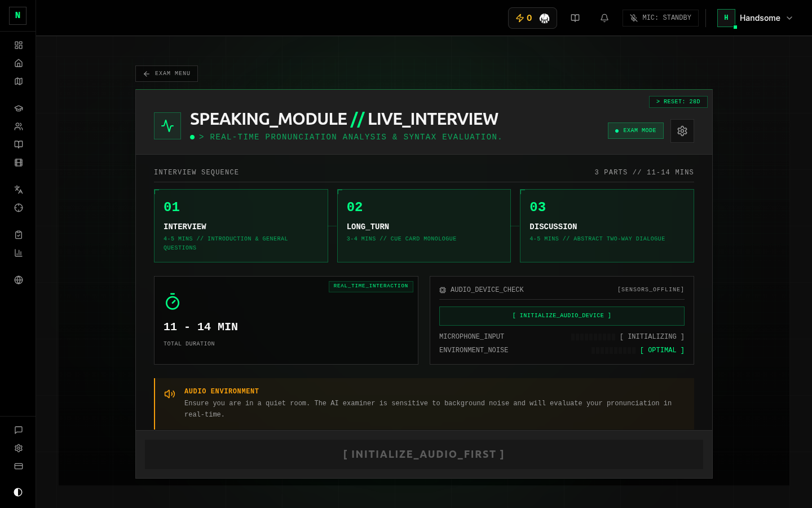Select the 02 LONG_TURN card
Image resolution: width=812 pixels, height=508 pixels.
[x=424, y=226]
